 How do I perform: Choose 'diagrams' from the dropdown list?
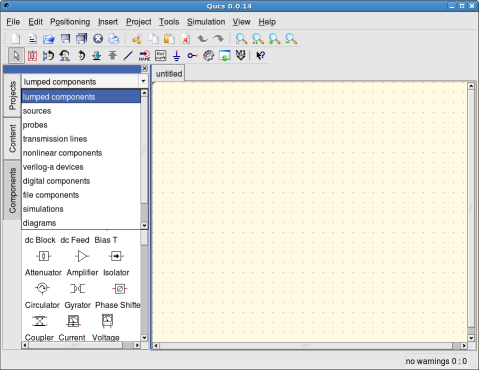click(81, 223)
